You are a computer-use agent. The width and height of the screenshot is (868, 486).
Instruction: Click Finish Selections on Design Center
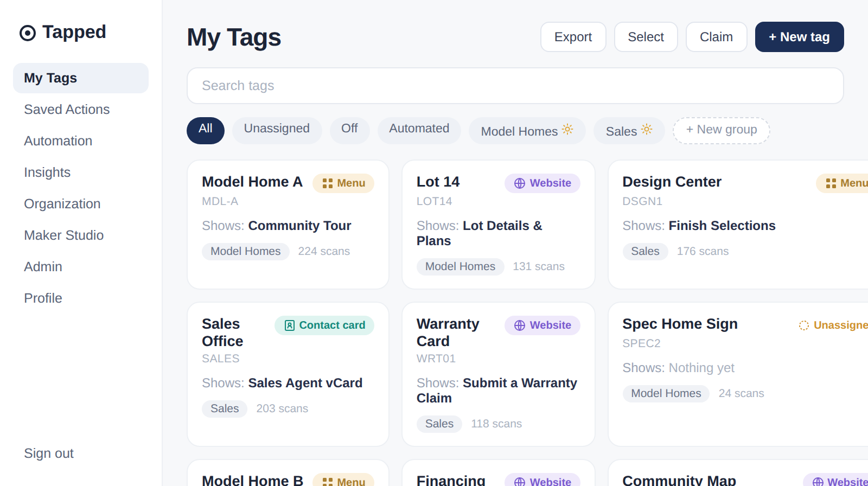[722, 226]
